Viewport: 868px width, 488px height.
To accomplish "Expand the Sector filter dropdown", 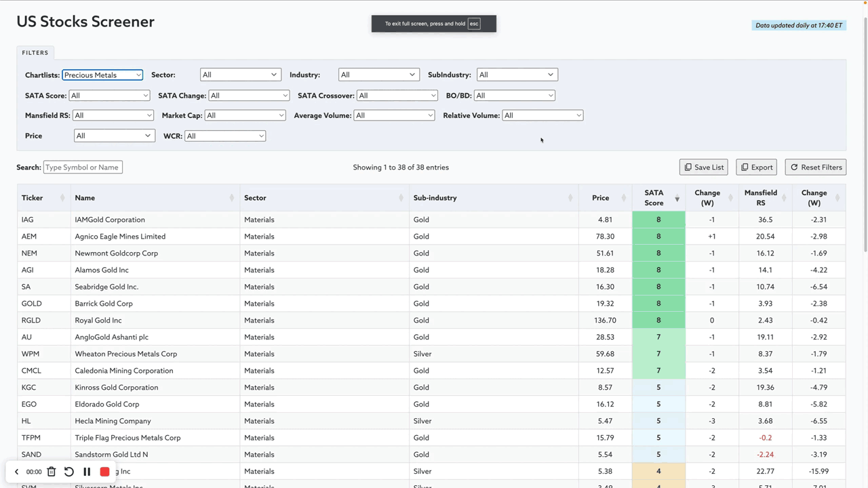I will 240,75.
